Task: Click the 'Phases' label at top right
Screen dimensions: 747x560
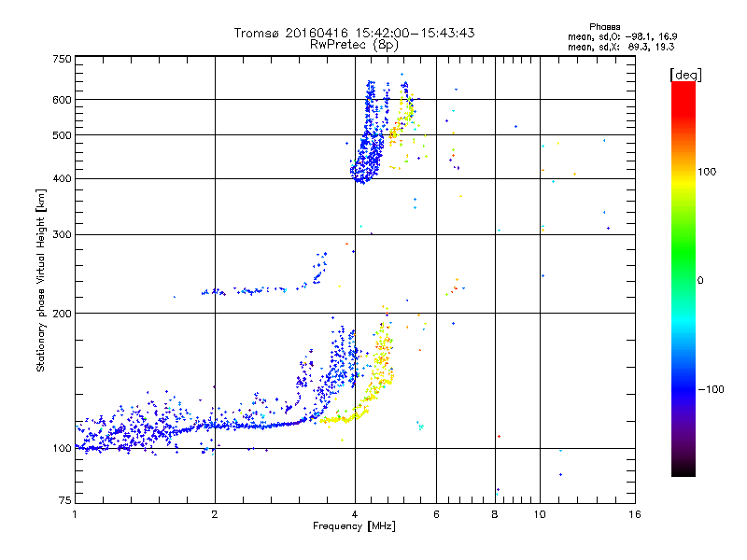Action: [604, 27]
